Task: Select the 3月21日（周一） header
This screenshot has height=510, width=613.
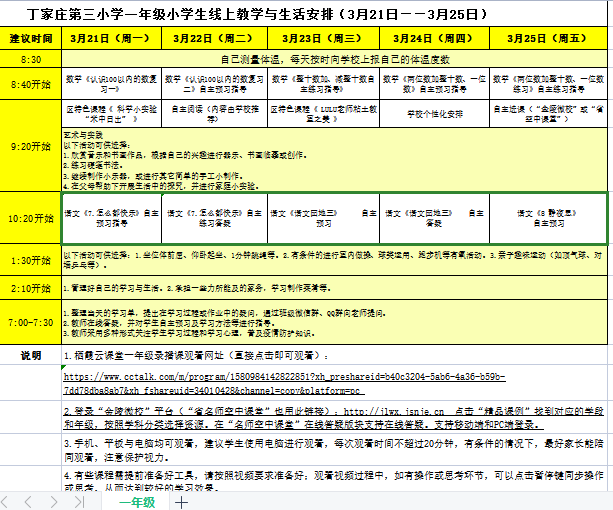Action: [x=111, y=38]
